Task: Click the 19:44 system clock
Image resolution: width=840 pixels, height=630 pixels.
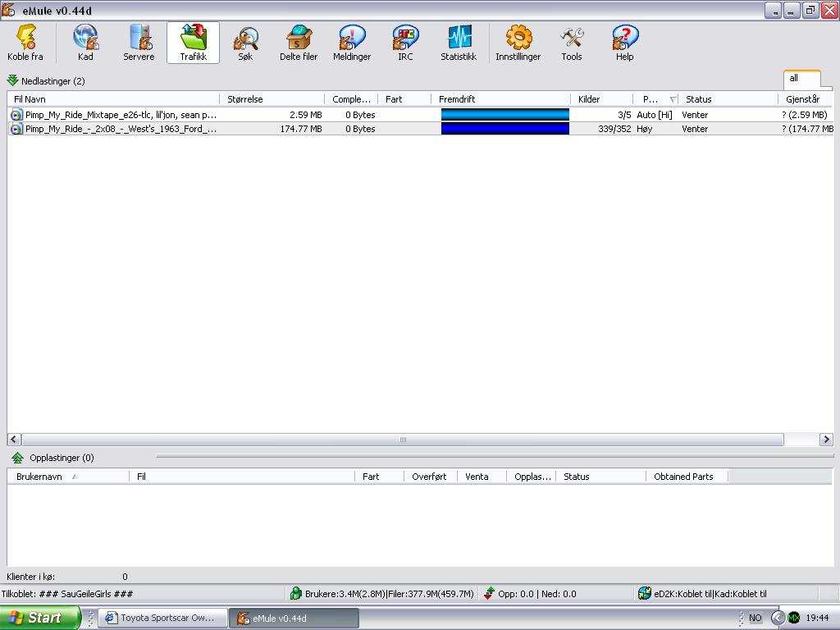Action: 817,619
